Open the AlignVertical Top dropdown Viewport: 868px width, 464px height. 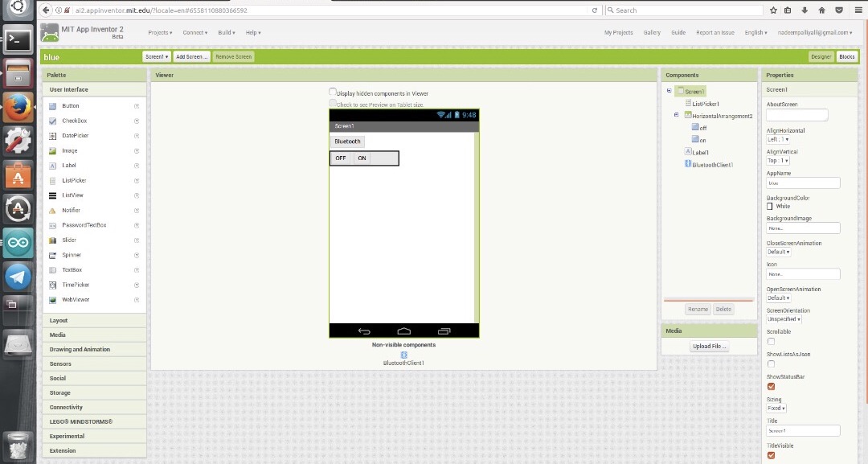pyautogui.click(x=778, y=161)
